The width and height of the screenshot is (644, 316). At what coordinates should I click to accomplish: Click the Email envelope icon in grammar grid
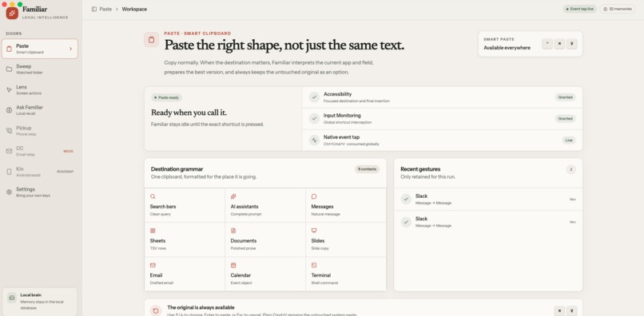coord(153,265)
